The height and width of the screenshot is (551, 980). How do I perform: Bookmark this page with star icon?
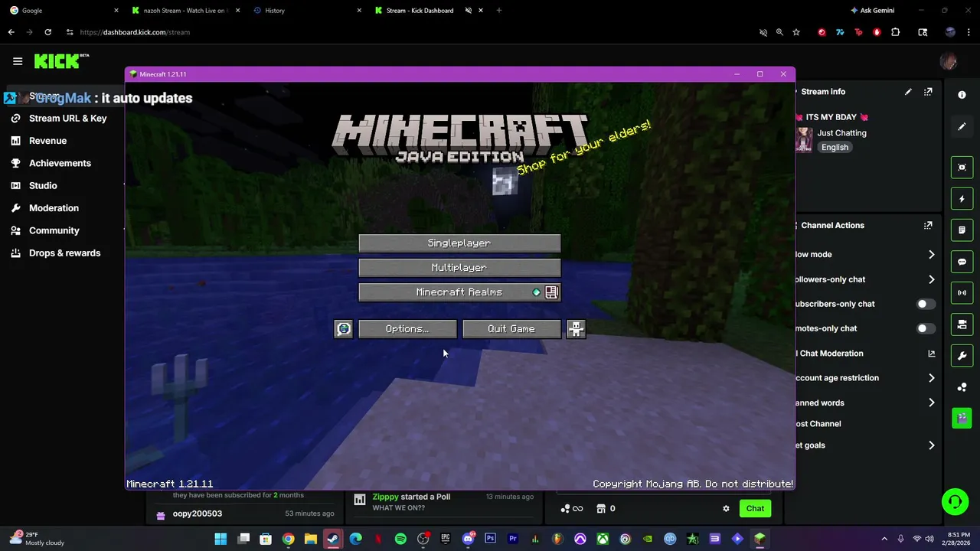[x=796, y=32]
